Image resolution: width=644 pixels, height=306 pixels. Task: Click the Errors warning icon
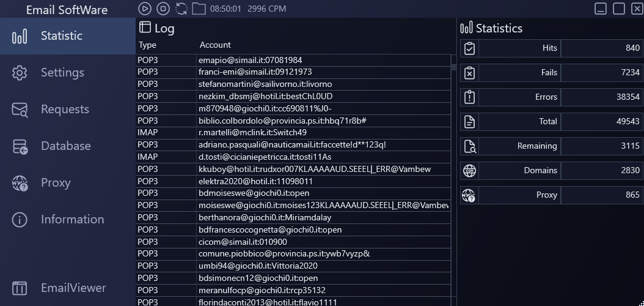click(469, 97)
